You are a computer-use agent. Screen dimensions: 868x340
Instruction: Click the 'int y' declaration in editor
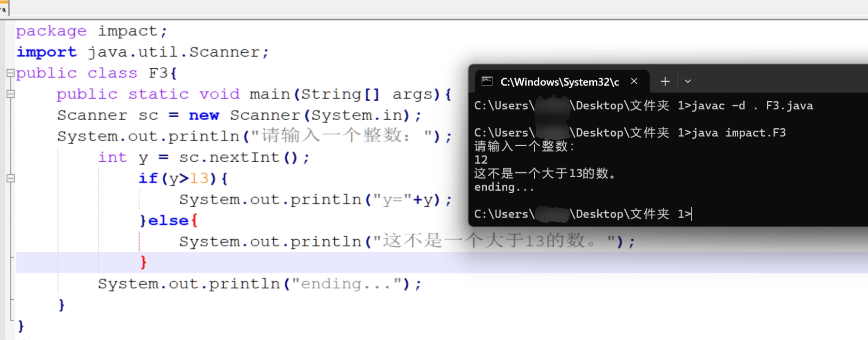[123, 158]
